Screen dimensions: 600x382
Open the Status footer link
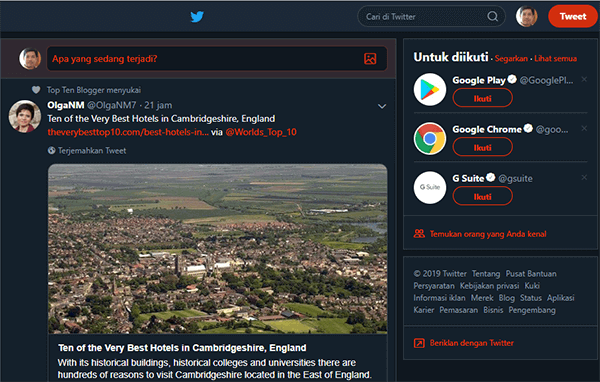point(531,298)
